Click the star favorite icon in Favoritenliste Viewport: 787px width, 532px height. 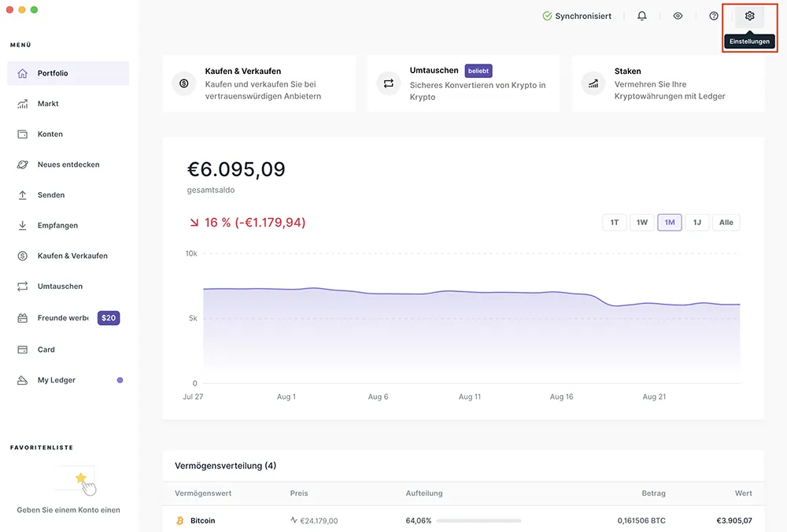point(81,478)
